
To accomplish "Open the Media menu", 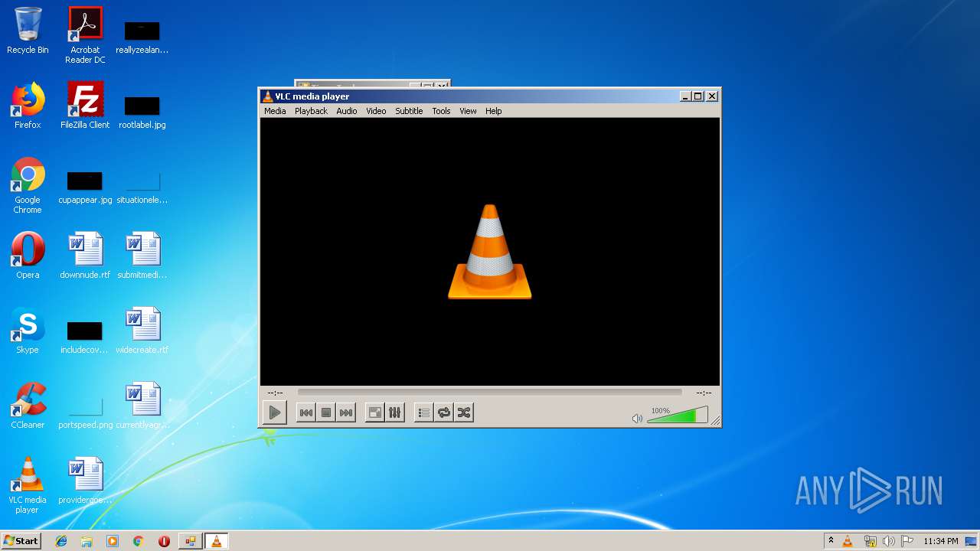I will (275, 111).
